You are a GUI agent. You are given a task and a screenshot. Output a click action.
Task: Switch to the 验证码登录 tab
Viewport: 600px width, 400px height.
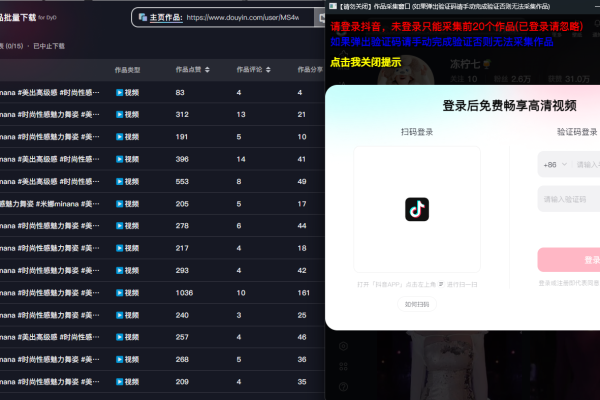click(x=577, y=132)
